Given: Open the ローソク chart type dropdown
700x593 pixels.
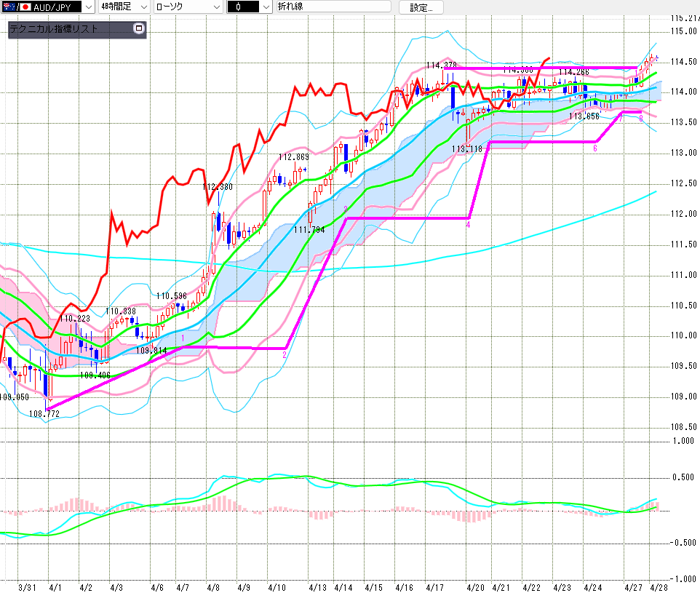Looking at the screenshot, I should click(217, 7).
